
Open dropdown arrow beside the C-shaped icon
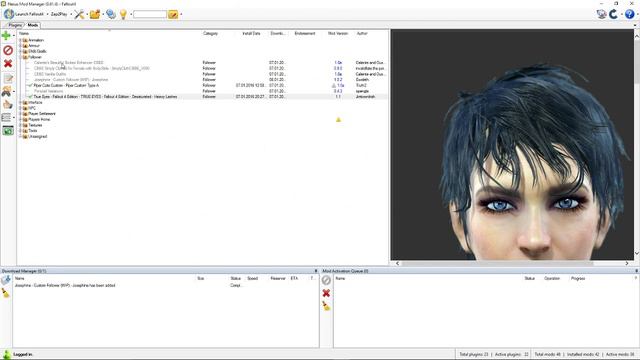point(622,14)
